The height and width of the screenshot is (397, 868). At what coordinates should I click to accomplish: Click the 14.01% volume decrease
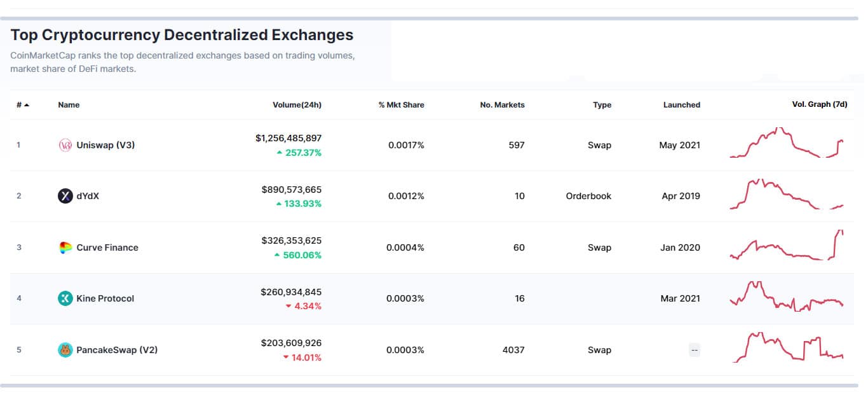coord(302,358)
